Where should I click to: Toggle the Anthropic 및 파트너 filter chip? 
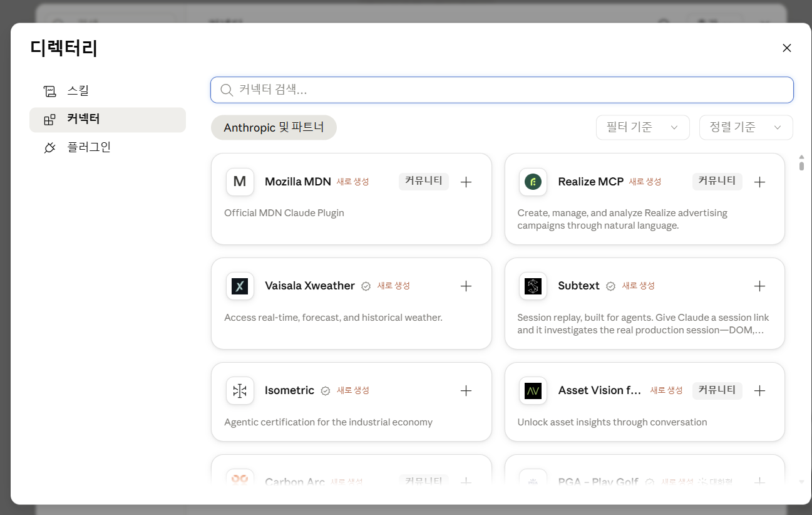[274, 127]
